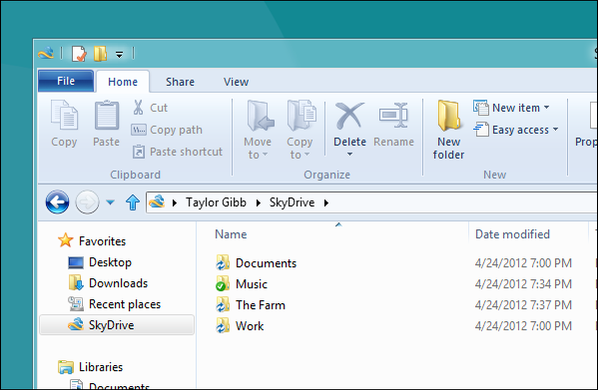Click the Properties quick access toolbar icon
Image resolution: width=598 pixels, height=390 pixels.
pyautogui.click(x=79, y=53)
